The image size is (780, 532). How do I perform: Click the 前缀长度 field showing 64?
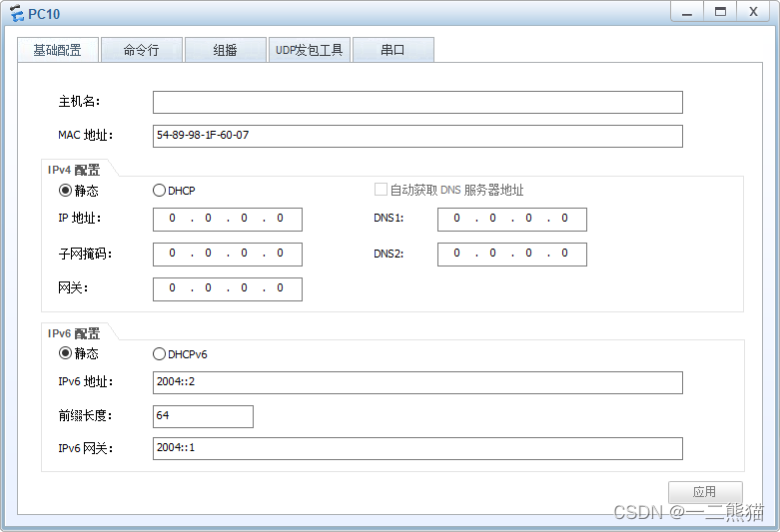pos(203,416)
